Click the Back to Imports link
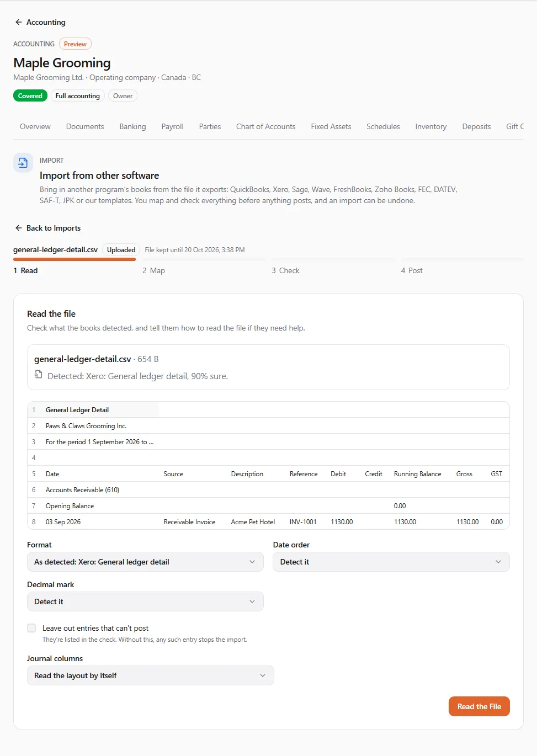Screen dimensions: 537x756 click(48, 228)
